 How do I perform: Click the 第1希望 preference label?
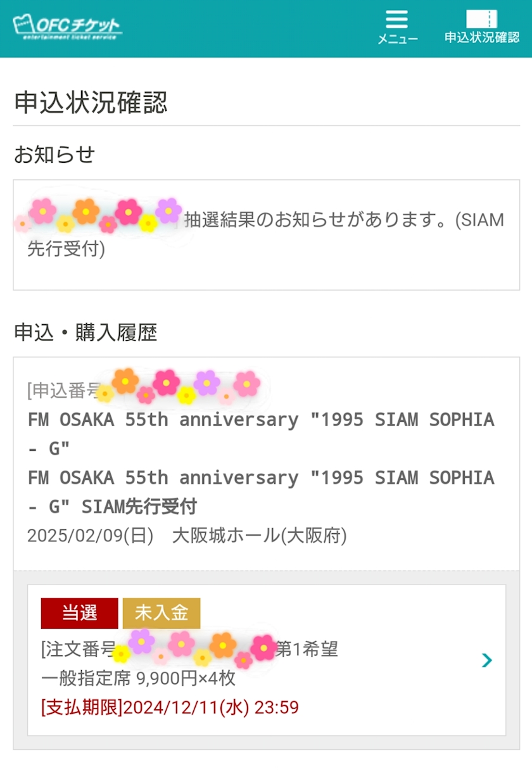coord(307,649)
